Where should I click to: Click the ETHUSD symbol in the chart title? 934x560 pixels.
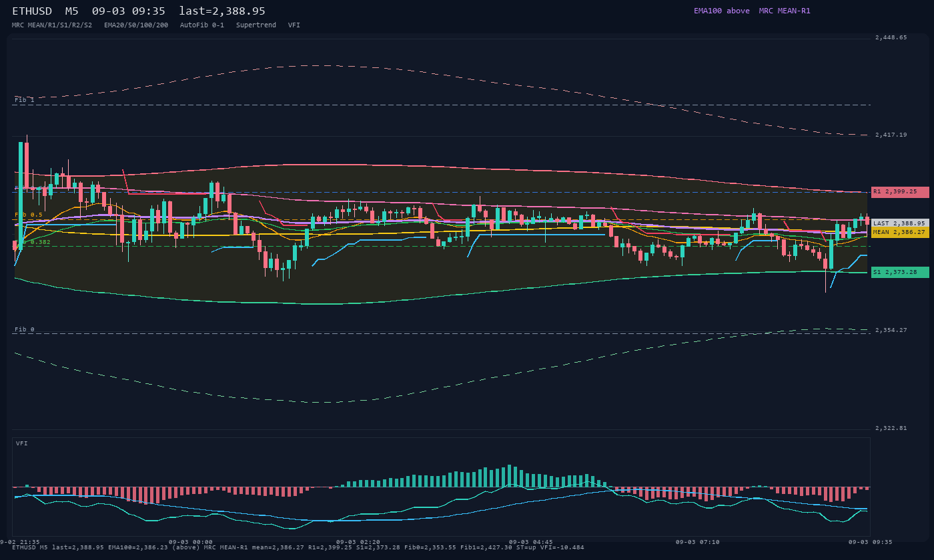32,11
